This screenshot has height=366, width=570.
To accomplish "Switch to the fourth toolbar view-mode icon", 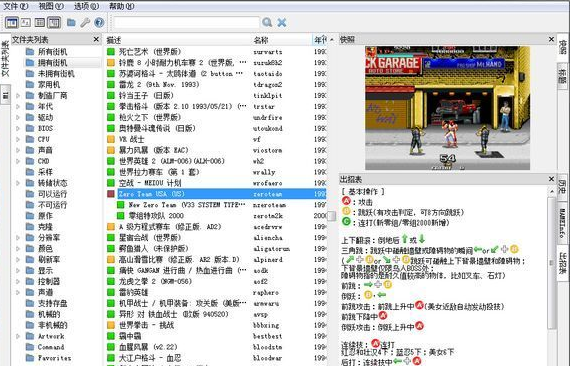I will click(54, 23).
